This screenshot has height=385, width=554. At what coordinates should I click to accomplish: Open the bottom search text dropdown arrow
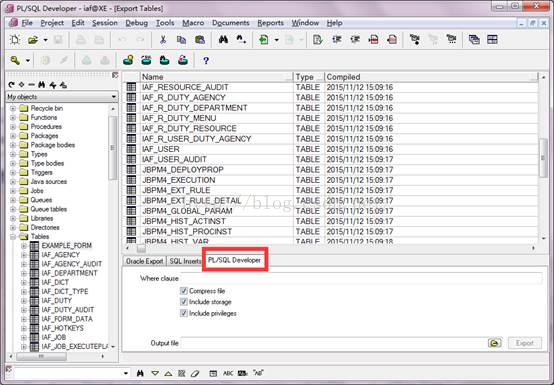(x=126, y=373)
